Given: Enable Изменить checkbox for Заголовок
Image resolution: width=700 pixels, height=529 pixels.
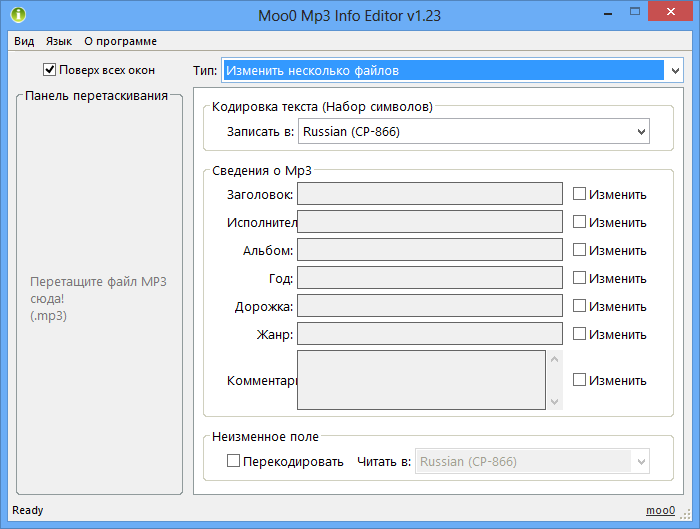Looking at the screenshot, I should (579, 194).
